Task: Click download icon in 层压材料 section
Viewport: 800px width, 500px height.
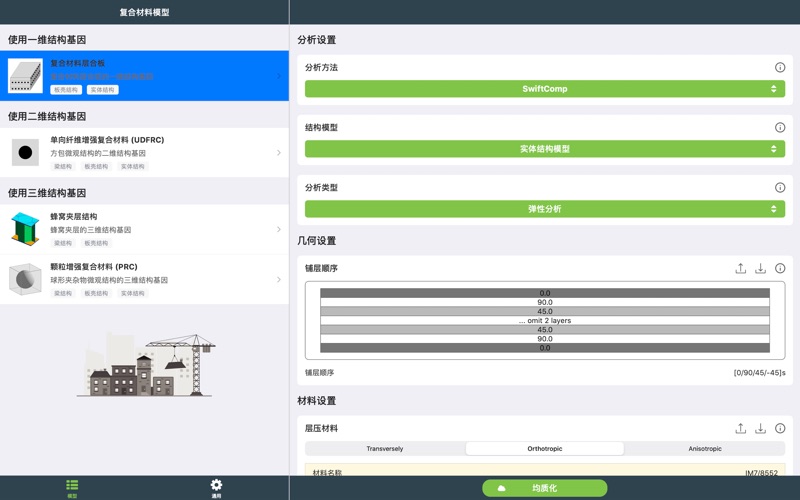Action: pyautogui.click(x=760, y=428)
